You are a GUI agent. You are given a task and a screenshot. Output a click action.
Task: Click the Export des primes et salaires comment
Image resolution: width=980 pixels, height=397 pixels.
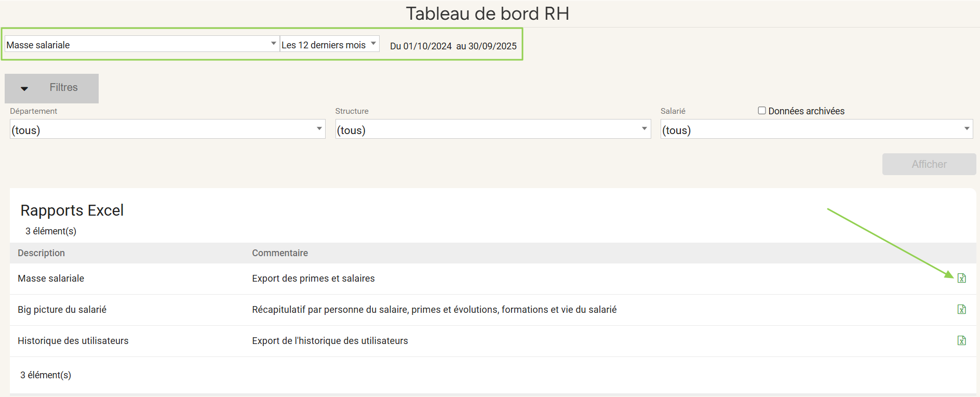(313, 279)
